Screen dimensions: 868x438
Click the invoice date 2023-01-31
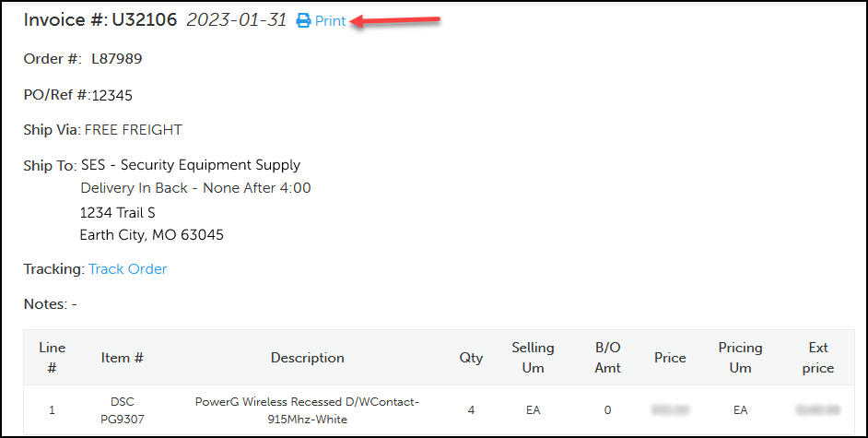point(237,20)
